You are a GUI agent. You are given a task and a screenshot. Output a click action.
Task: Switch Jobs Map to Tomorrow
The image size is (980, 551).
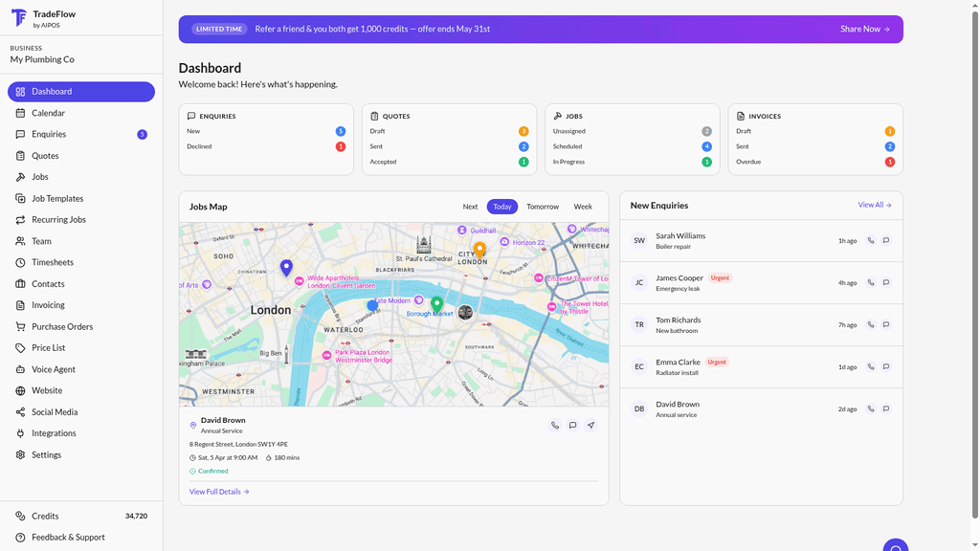pos(543,207)
